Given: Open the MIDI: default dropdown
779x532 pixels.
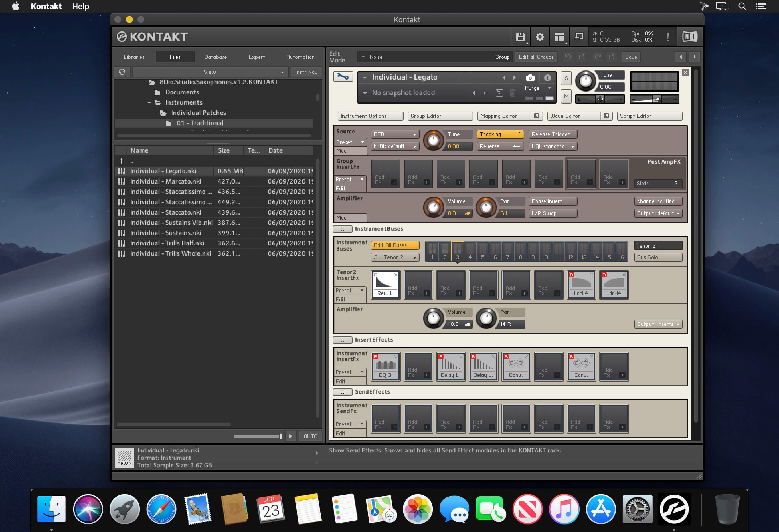Looking at the screenshot, I should click(x=395, y=146).
